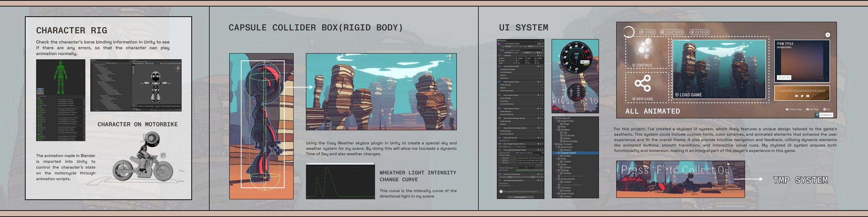Click the CONTINUE option
This screenshot has width=868, height=217.
pos(642,65)
